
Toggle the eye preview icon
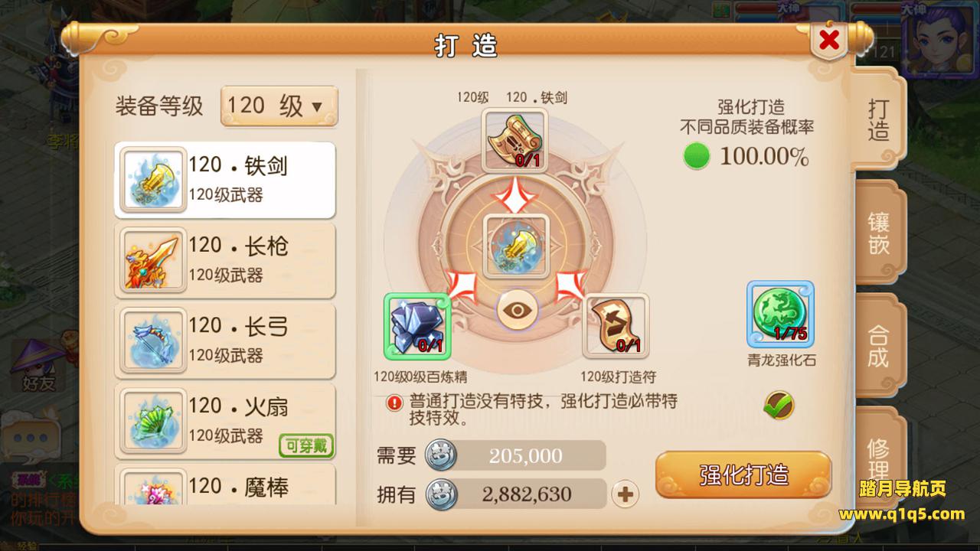[x=517, y=309]
